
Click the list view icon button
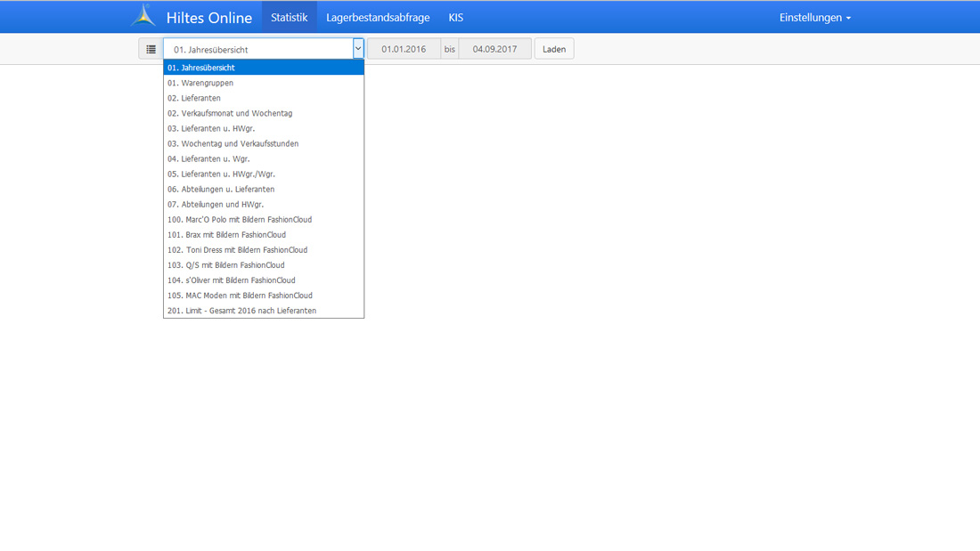(151, 49)
